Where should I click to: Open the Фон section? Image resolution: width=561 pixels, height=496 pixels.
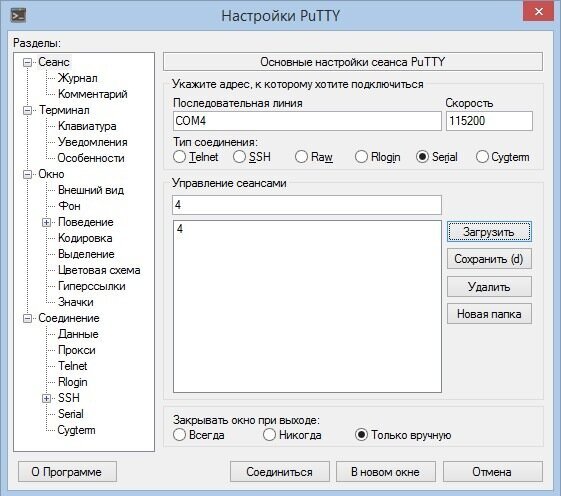[69, 206]
